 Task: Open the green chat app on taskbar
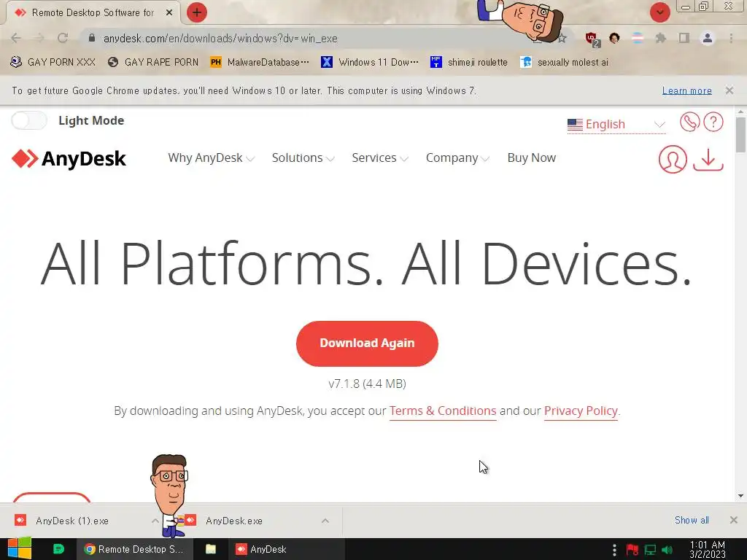click(x=58, y=549)
